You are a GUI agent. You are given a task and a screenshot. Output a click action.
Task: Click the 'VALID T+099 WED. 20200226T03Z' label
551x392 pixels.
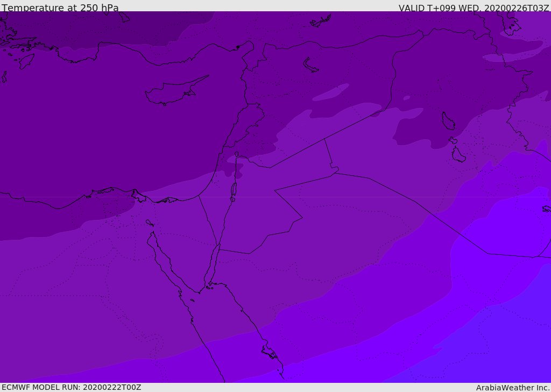click(x=474, y=8)
